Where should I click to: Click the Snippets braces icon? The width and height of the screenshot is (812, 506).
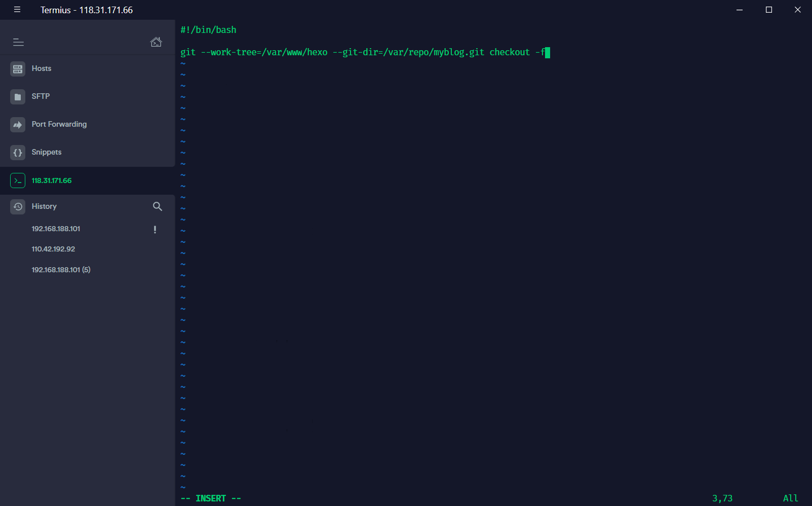18,153
